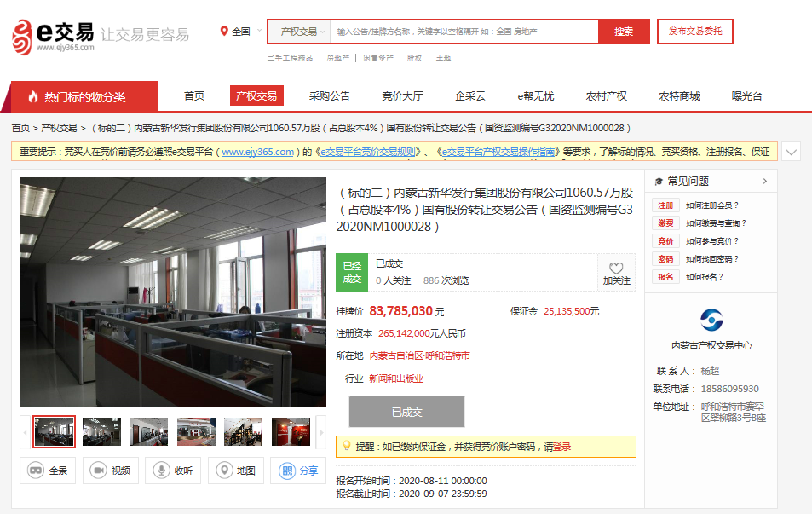Open the www.ejy365.com link in notice
Screen dimensions: 812x514
tap(257, 152)
